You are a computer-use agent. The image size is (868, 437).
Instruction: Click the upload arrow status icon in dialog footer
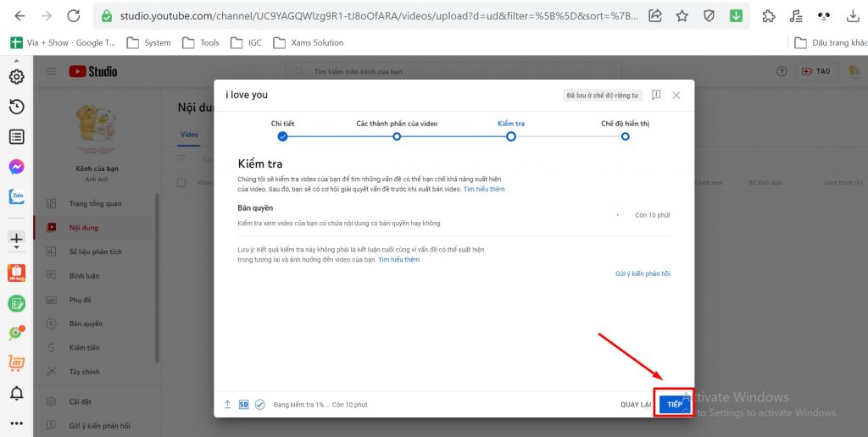[227, 404]
